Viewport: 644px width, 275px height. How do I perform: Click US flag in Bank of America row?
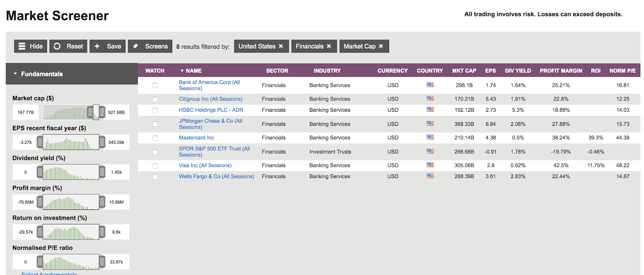click(430, 85)
